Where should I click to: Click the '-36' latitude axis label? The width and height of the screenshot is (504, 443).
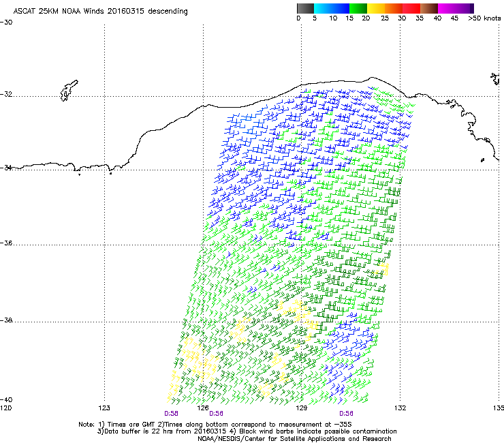[6, 243]
